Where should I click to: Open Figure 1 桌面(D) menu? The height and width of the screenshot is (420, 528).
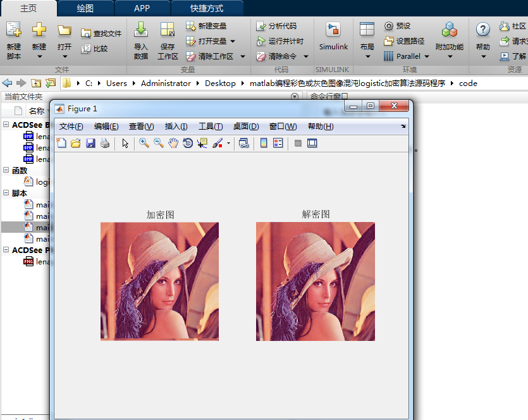click(246, 127)
